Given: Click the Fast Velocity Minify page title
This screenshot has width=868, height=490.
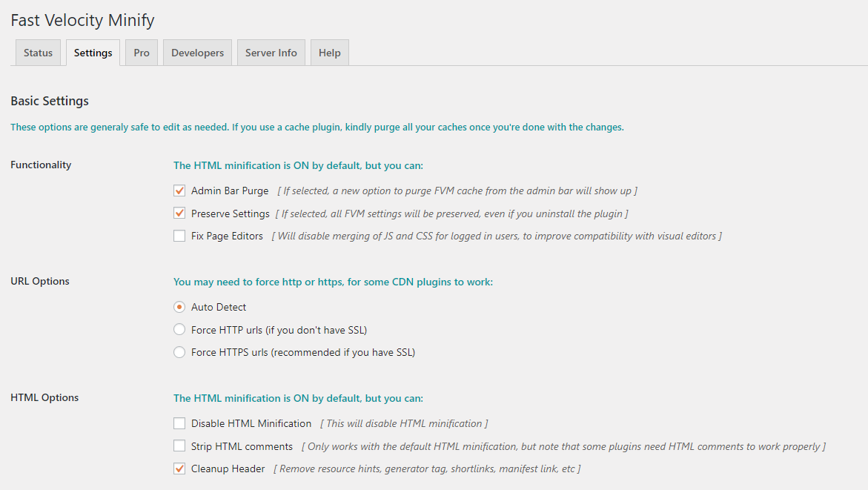Looking at the screenshot, I should pos(82,21).
